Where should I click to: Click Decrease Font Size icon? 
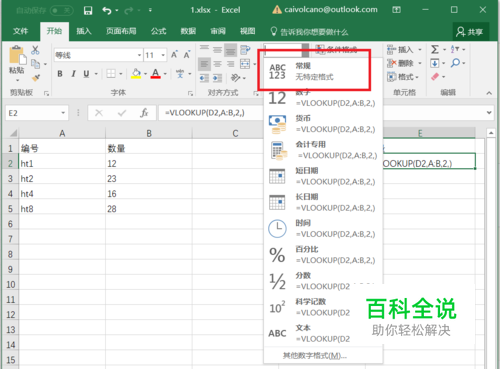click(x=187, y=55)
